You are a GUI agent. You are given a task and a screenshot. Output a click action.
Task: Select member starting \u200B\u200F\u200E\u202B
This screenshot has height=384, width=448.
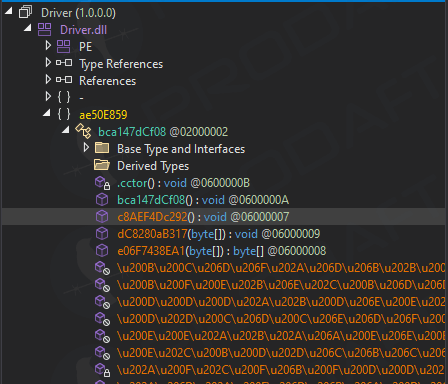pos(281,285)
